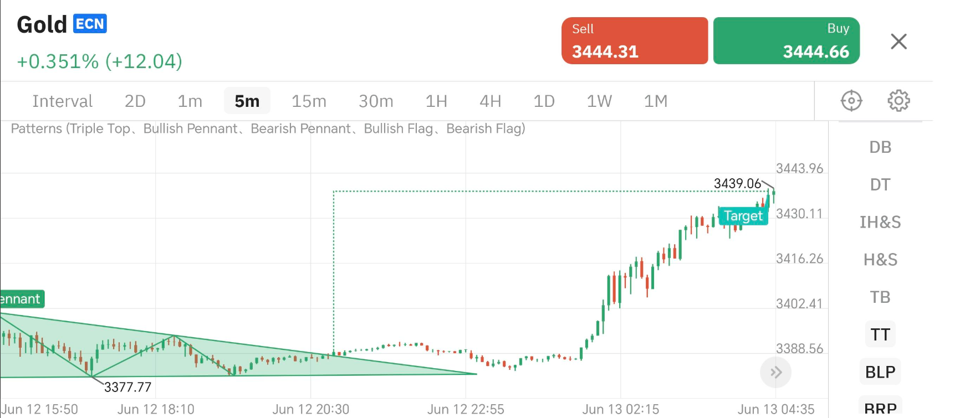Switch to the 15m interval

click(x=309, y=101)
